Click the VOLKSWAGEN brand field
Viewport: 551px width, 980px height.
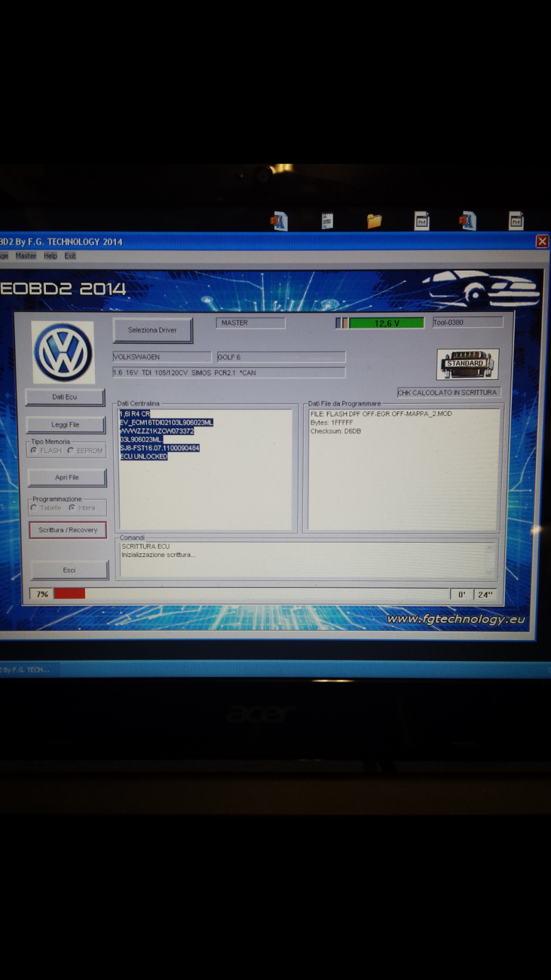162,356
